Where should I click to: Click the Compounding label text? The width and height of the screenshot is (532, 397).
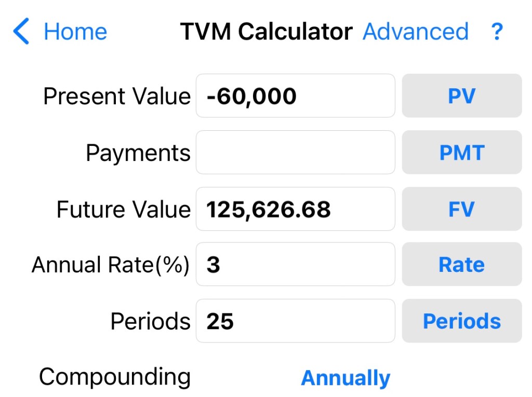coord(115,377)
